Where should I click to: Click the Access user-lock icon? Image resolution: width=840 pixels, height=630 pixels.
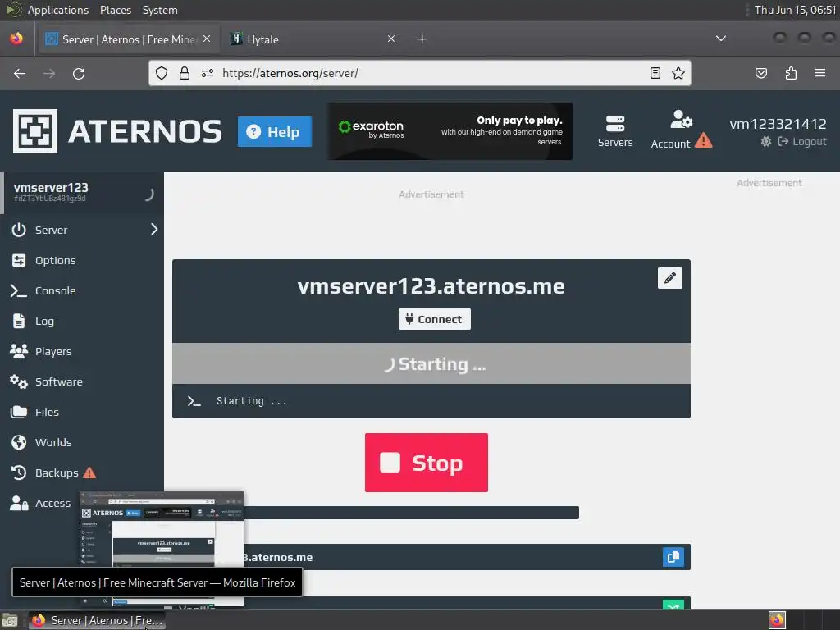pos(19,503)
